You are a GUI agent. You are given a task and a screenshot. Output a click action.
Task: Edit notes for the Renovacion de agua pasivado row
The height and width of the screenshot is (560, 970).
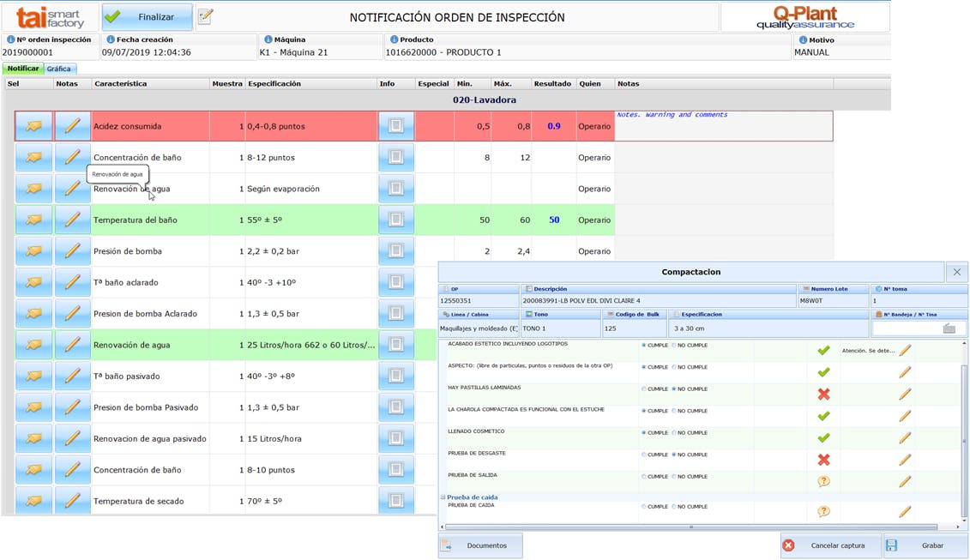pos(72,439)
